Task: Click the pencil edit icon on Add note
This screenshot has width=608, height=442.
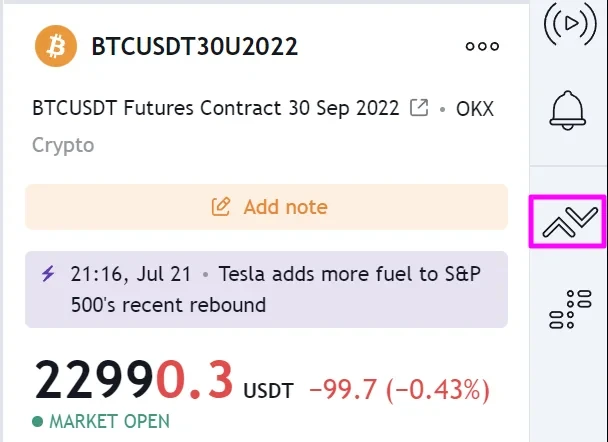Action: pyautogui.click(x=221, y=207)
